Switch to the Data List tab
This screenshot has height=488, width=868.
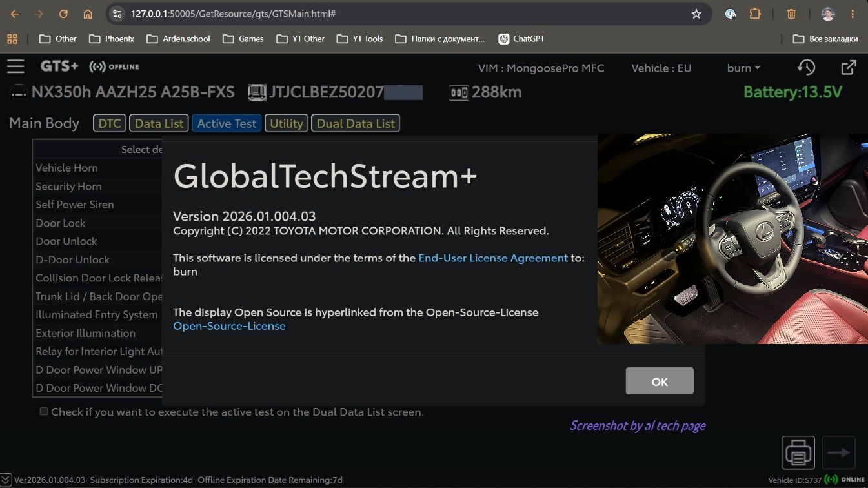159,123
